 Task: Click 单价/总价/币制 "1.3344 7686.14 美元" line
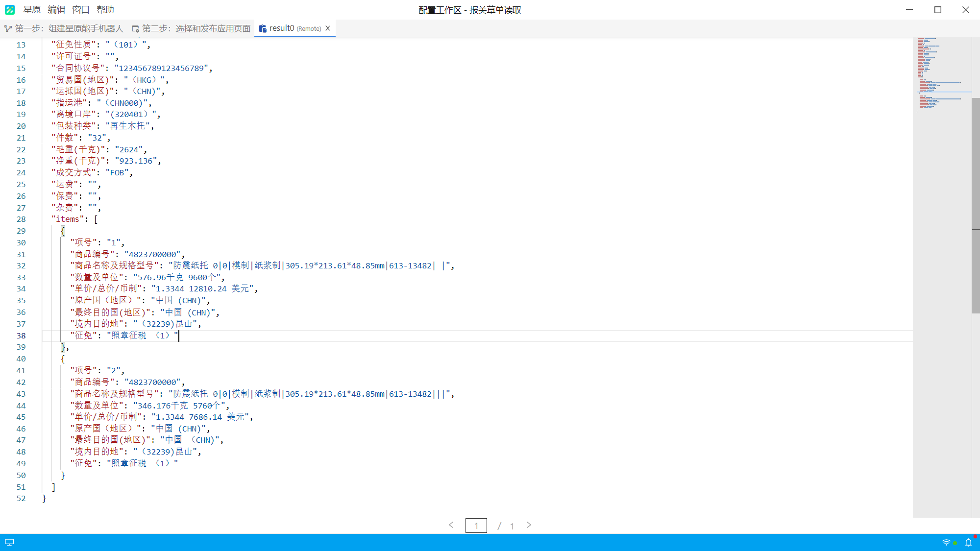(x=162, y=417)
